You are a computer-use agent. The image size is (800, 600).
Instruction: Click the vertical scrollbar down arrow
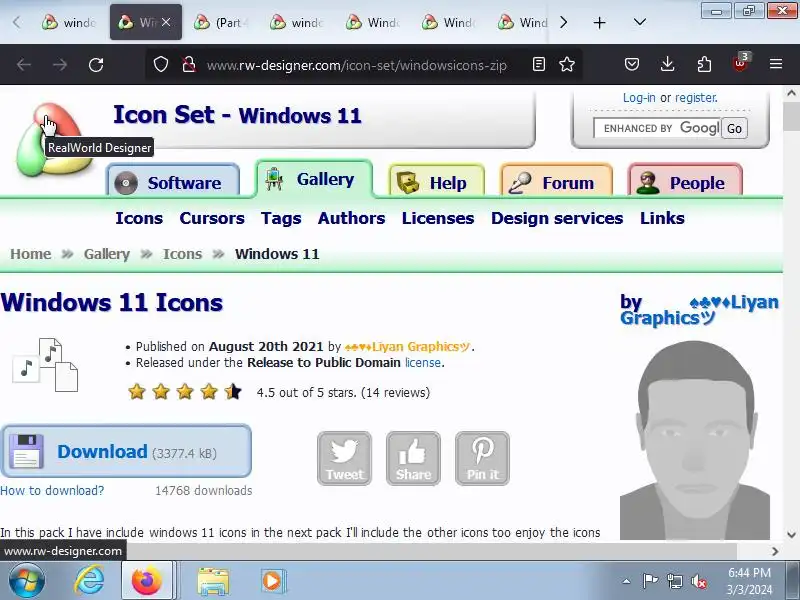pos(791,535)
